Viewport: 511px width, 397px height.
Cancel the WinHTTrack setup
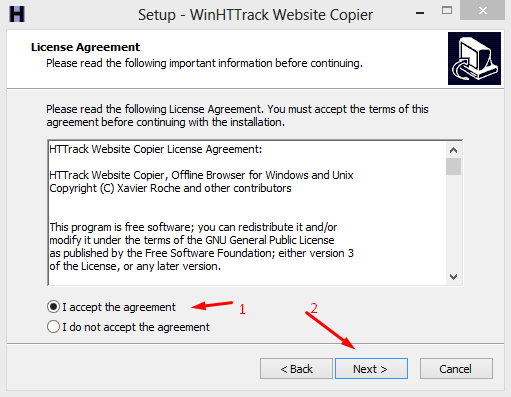click(456, 369)
